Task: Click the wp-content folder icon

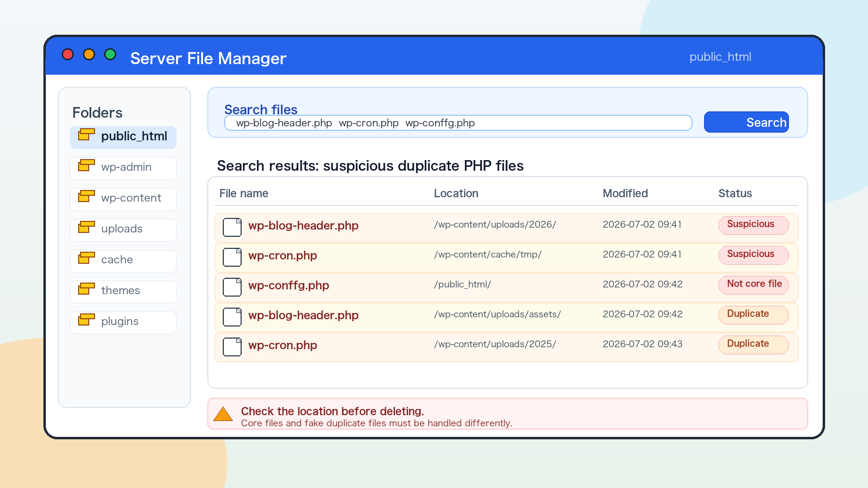Action: coord(86,196)
